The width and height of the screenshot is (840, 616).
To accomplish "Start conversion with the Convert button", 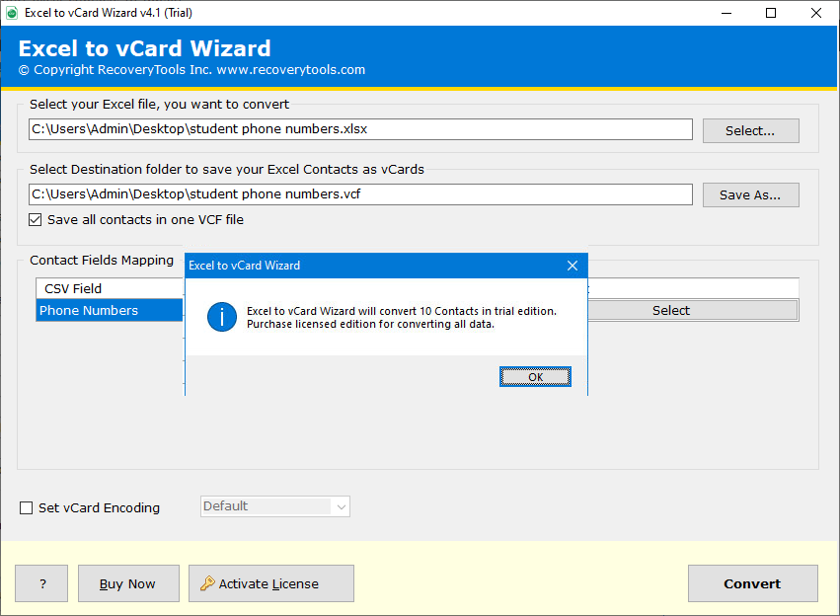I will pyautogui.click(x=753, y=583).
